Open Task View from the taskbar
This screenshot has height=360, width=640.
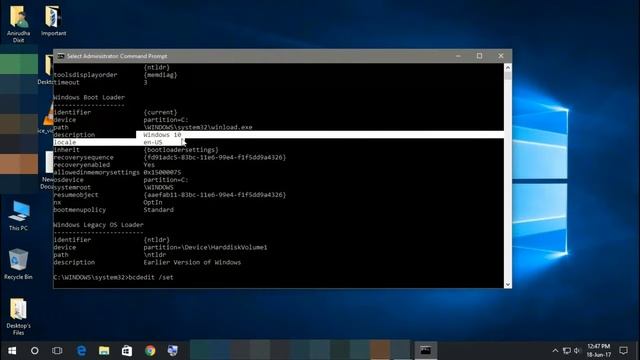point(57,351)
